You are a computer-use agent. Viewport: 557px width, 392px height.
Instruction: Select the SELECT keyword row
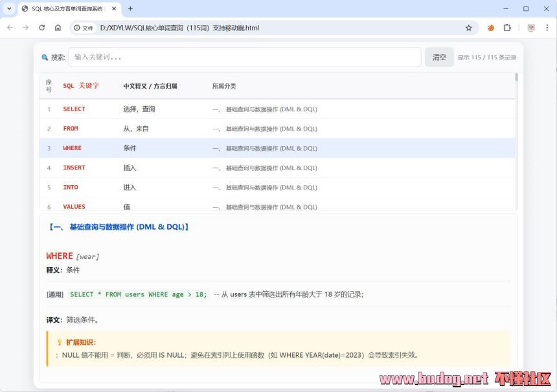coord(277,109)
